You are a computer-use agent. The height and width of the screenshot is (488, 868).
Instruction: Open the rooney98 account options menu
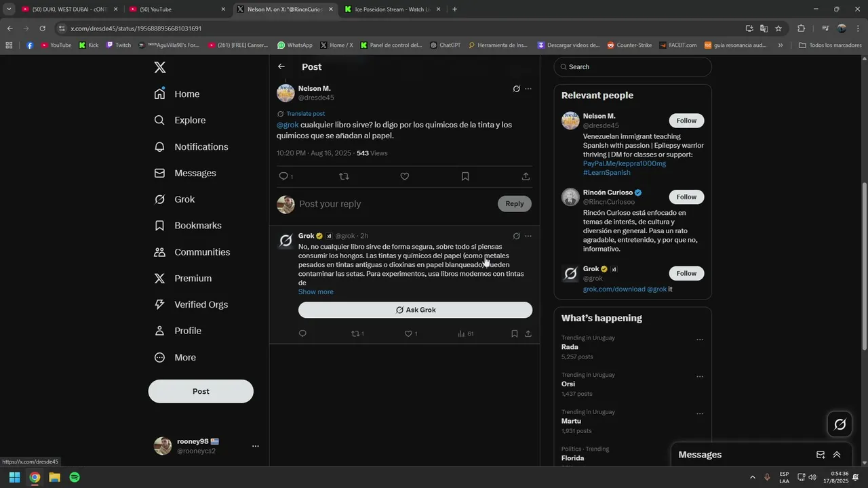[x=256, y=446]
